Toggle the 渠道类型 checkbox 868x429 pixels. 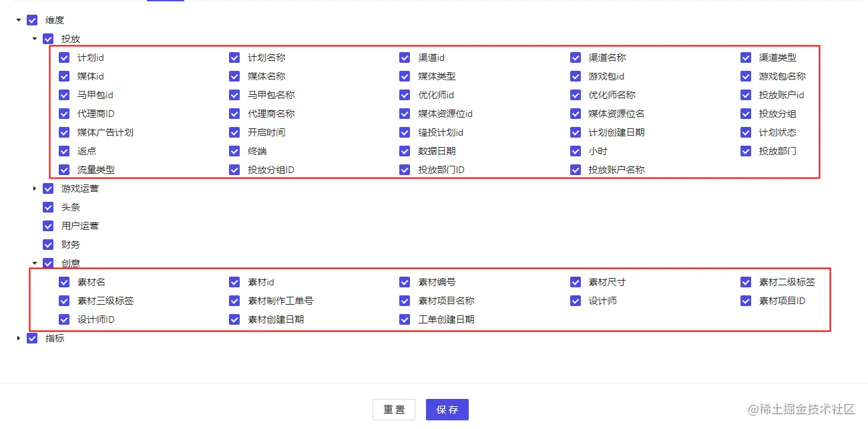pos(746,57)
